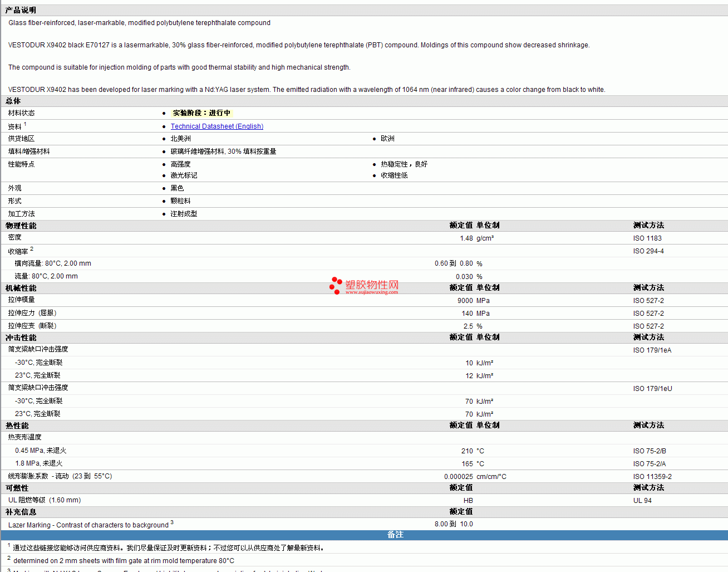Select footnote 2 about 2 mm sheets
The width and height of the screenshot is (728, 572).
[x=121, y=560]
